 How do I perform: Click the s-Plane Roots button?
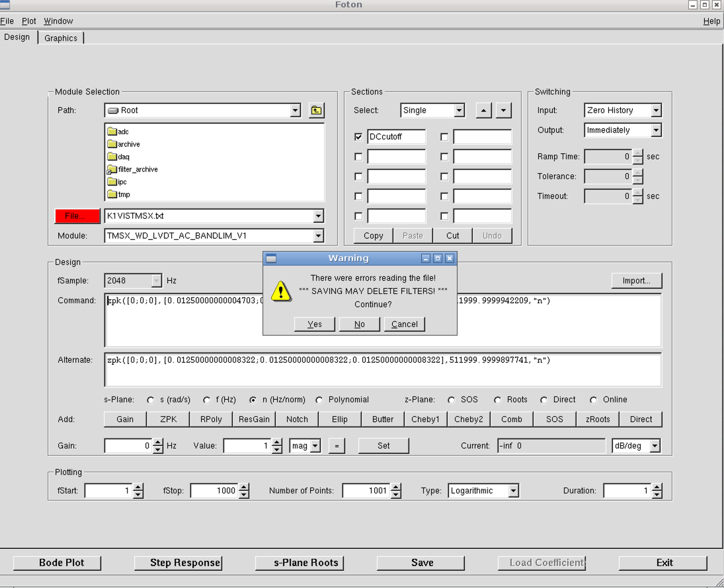[x=300, y=563]
